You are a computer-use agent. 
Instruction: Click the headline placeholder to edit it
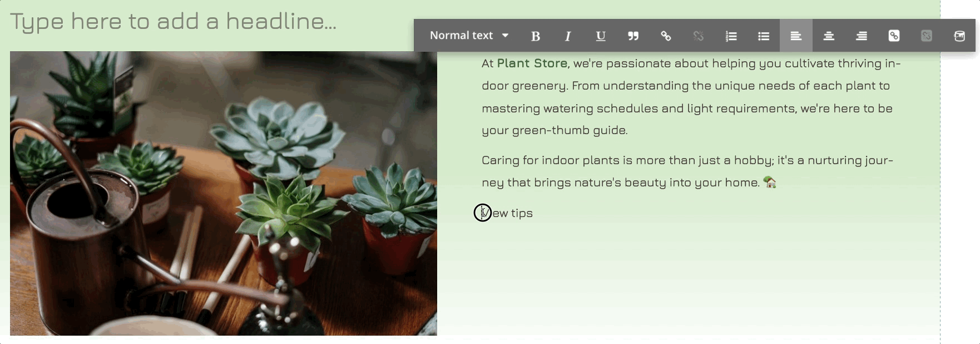coord(174,21)
